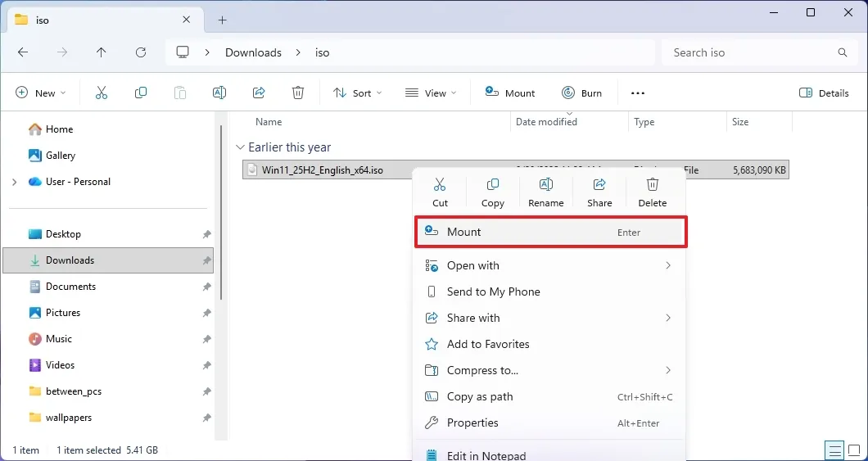Expand the Open with submenu
Viewport: 868px width, 461px height.
tap(668, 265)
